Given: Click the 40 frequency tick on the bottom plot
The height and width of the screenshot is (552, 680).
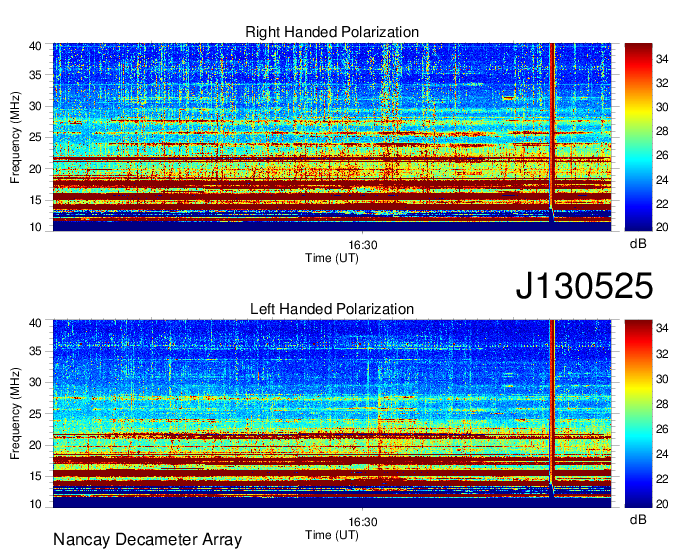Looking at the screenshot, I should (x=36, y=323).
